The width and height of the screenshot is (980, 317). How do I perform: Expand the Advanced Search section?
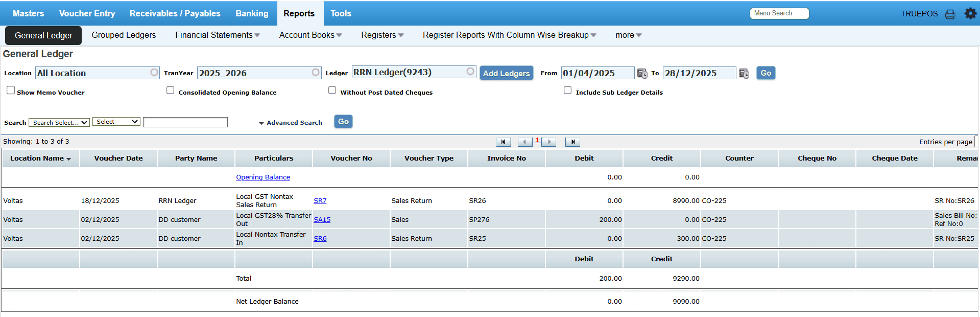click(291, 123)
